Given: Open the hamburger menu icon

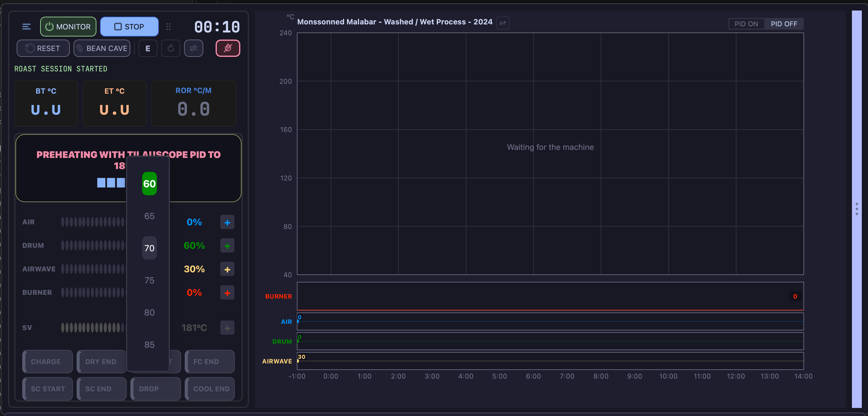Looking at the screenshot, I should 26,27.
